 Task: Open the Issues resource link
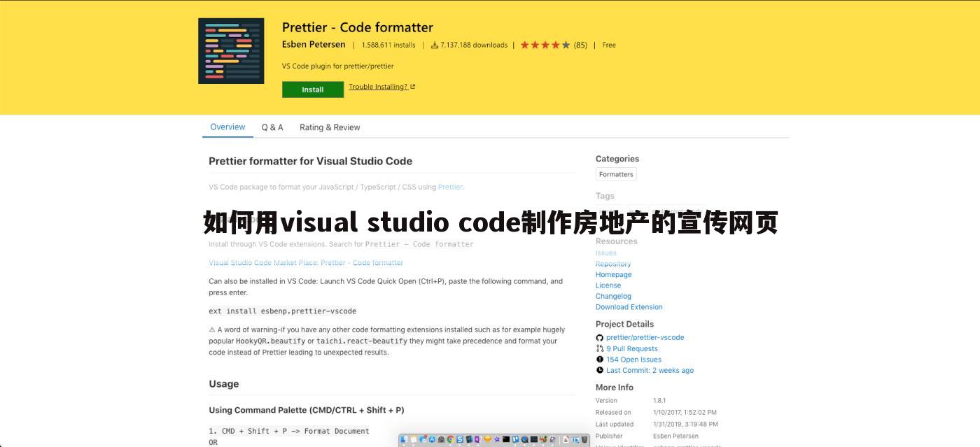click(x=606, y=253)
